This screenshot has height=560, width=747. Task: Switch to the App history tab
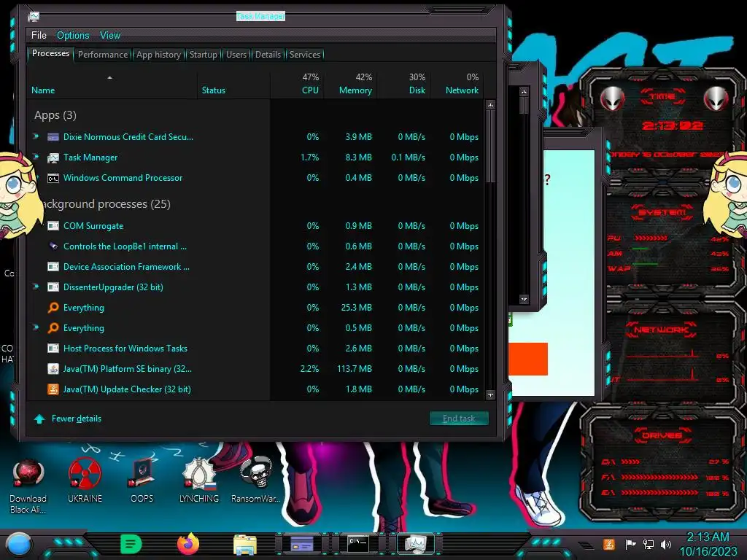point(158,55)
